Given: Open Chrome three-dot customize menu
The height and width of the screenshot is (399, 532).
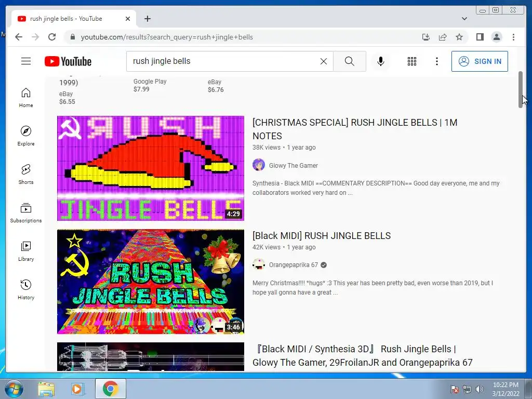Looking at the screenshot, I should click(x=513, y=37).
